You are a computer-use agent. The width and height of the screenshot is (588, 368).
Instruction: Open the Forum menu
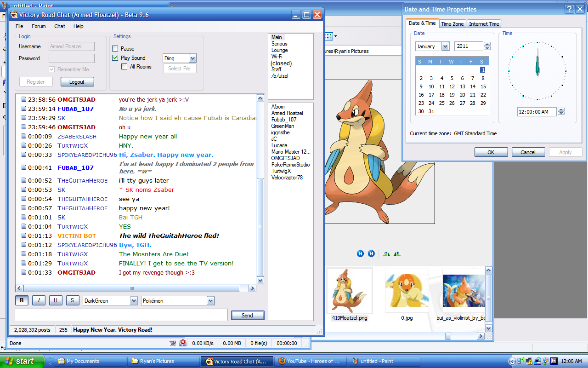pos(39,26)
